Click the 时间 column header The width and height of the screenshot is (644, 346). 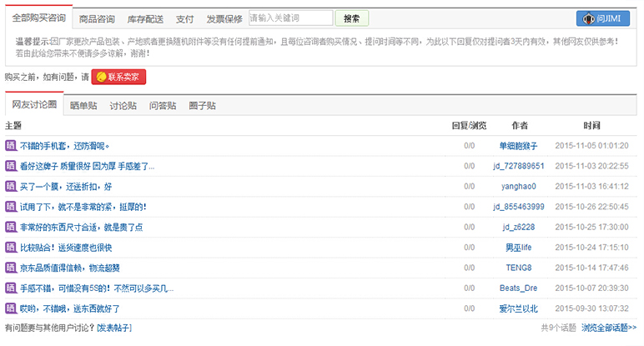pos(591,126)
